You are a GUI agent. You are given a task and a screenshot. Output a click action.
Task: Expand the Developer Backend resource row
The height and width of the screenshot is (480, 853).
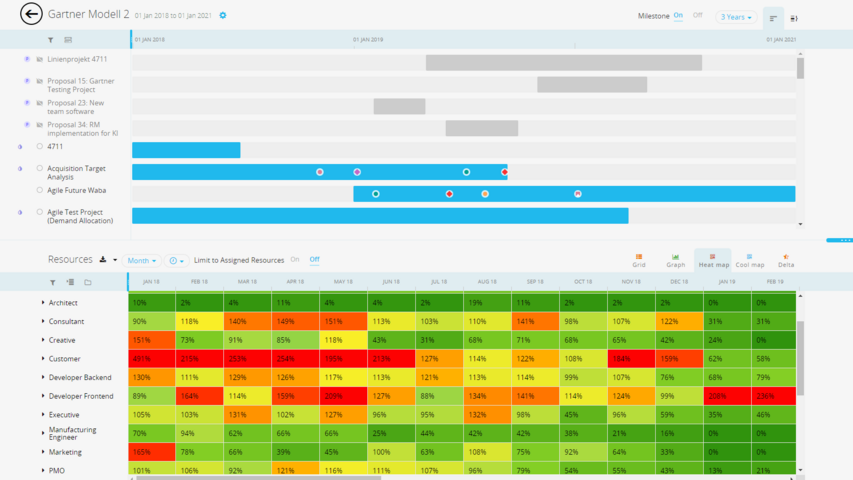click(x=43, y=378)
